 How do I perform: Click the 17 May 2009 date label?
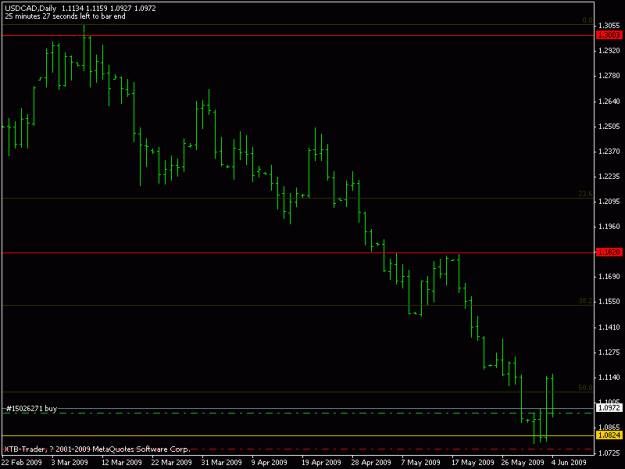pos(473,462)
